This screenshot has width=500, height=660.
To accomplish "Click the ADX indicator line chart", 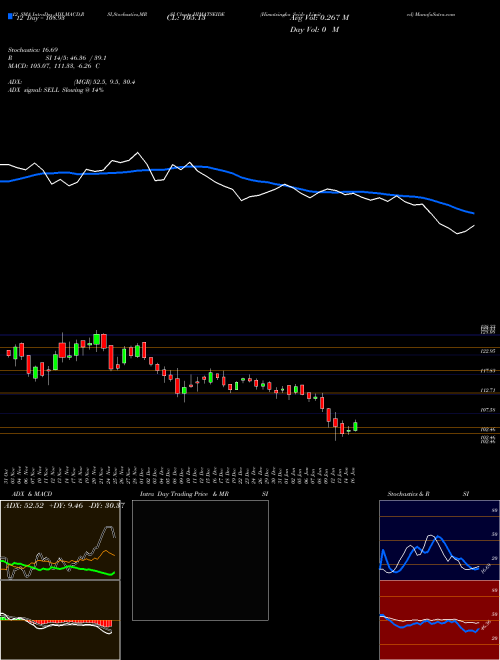I will (60, 540).
